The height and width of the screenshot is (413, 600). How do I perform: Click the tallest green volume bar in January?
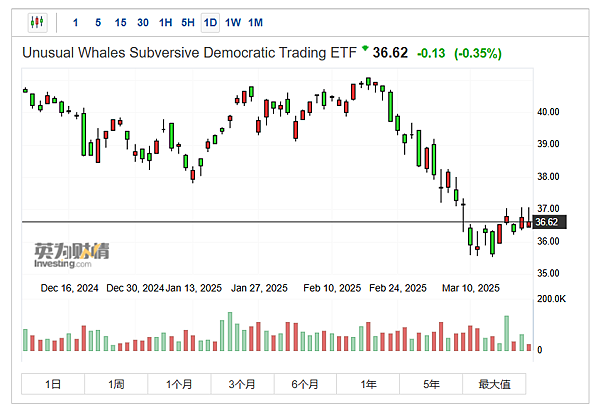click(x=230, y=331)
